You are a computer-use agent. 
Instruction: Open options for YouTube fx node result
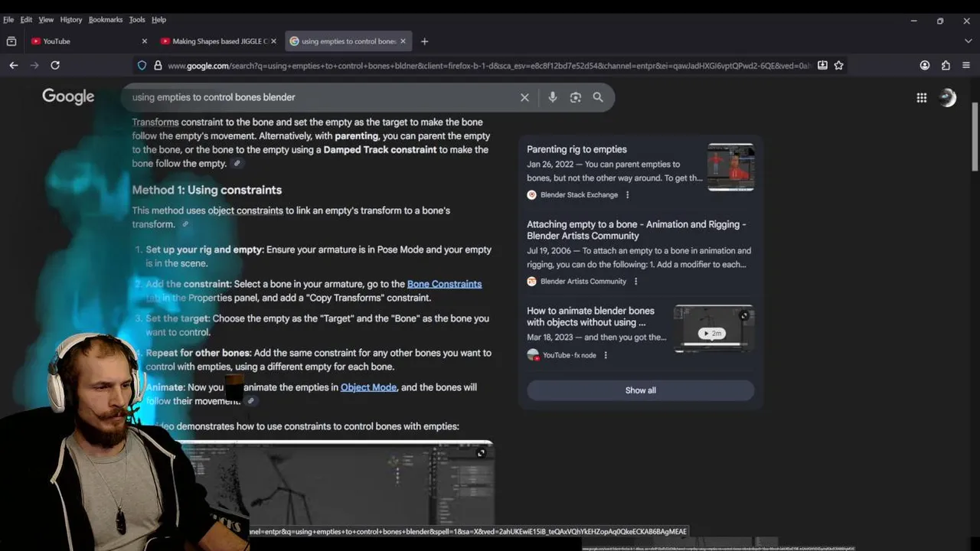606,355
